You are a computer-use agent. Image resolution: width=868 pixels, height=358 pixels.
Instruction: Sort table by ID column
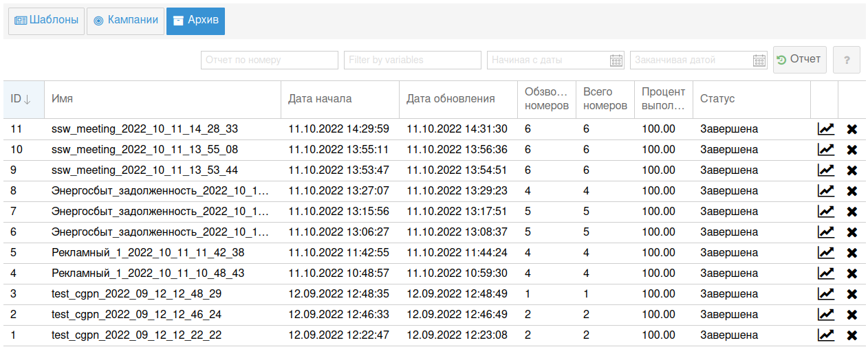point(21,99)
